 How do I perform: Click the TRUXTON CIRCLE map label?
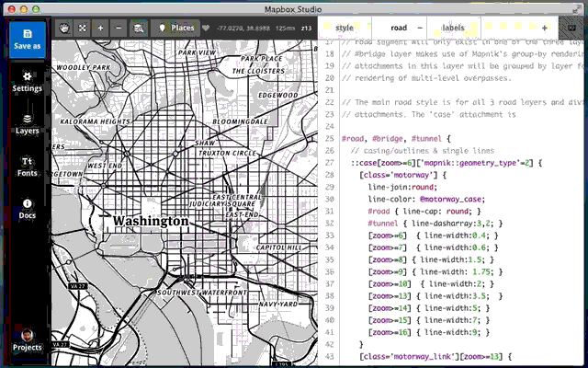(227, 154)
